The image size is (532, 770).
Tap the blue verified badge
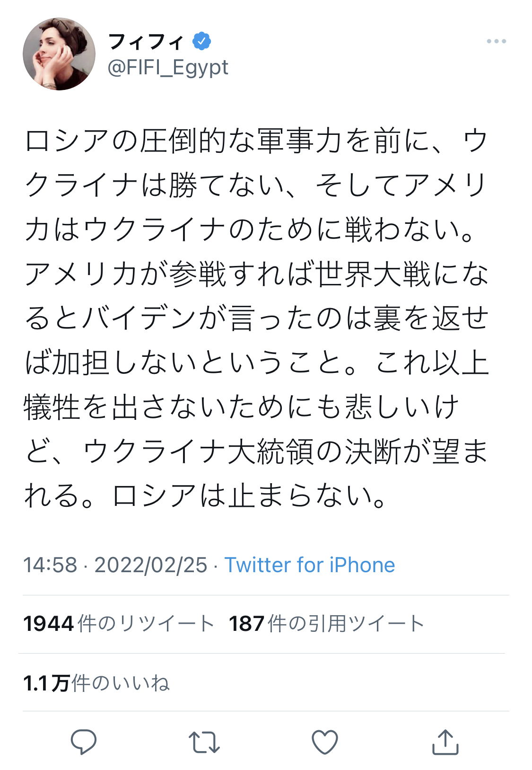[202, 42]
